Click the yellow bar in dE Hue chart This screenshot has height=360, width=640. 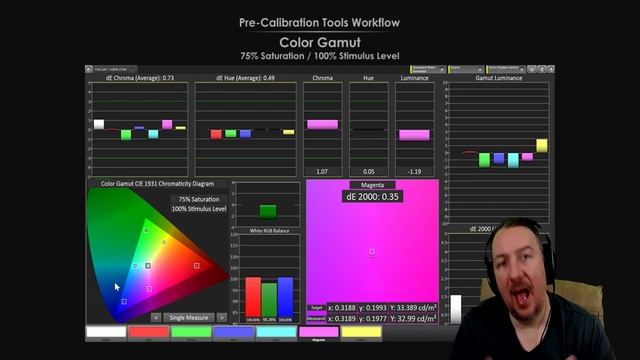point(289,132)
